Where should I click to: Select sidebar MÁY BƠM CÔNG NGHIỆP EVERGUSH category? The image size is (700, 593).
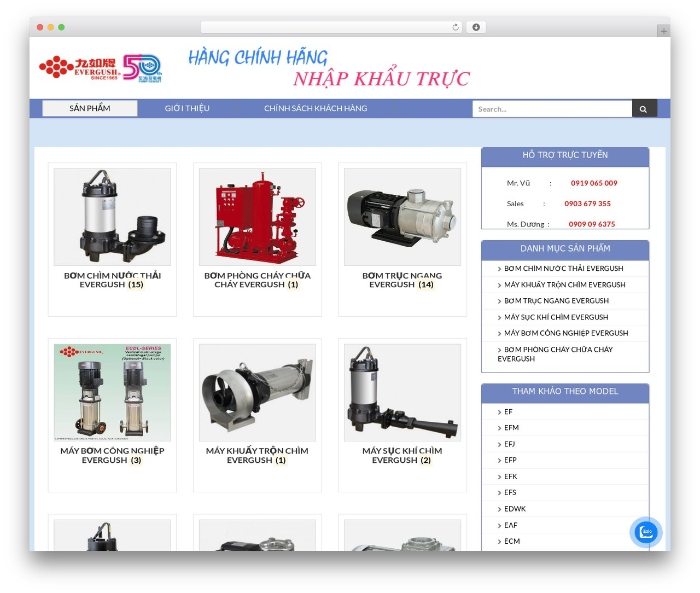pos(566,333)
